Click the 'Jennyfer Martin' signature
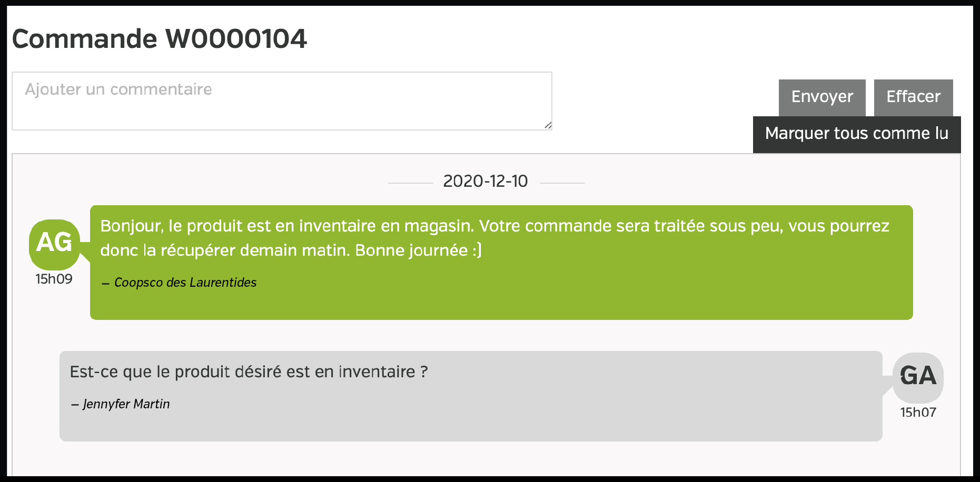The image size is (980, 482). (126, 404)
